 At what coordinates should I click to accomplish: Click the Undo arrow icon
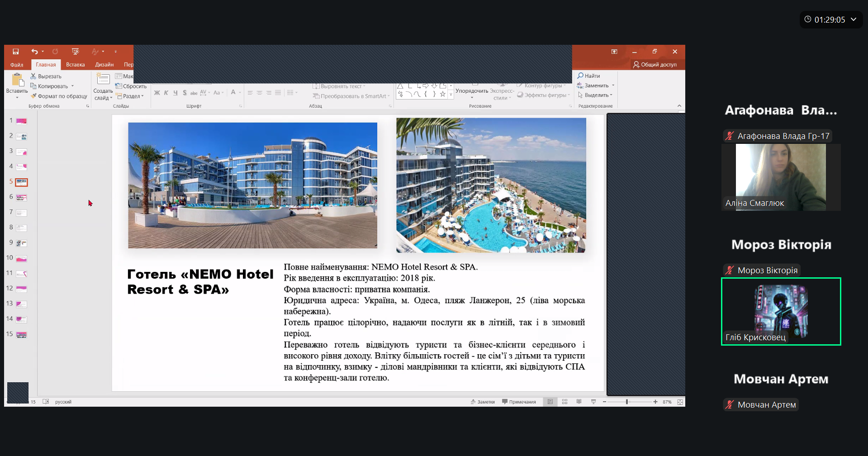pyautogui.click(x=34, y=52)
